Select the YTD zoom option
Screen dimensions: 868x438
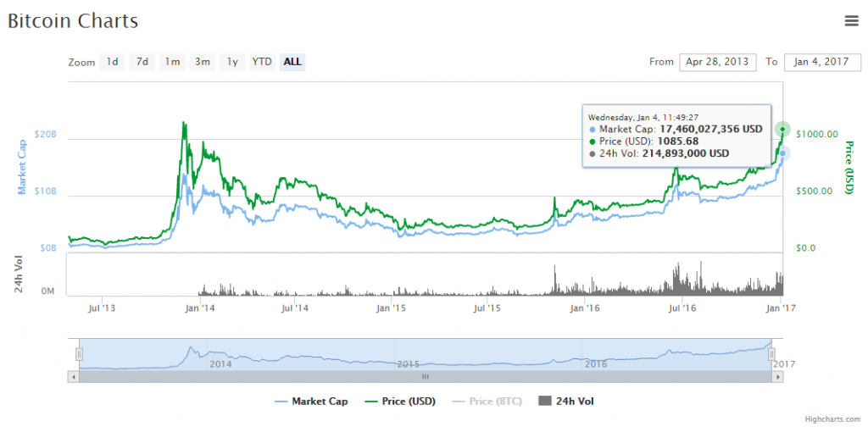(x=262, y=62)
